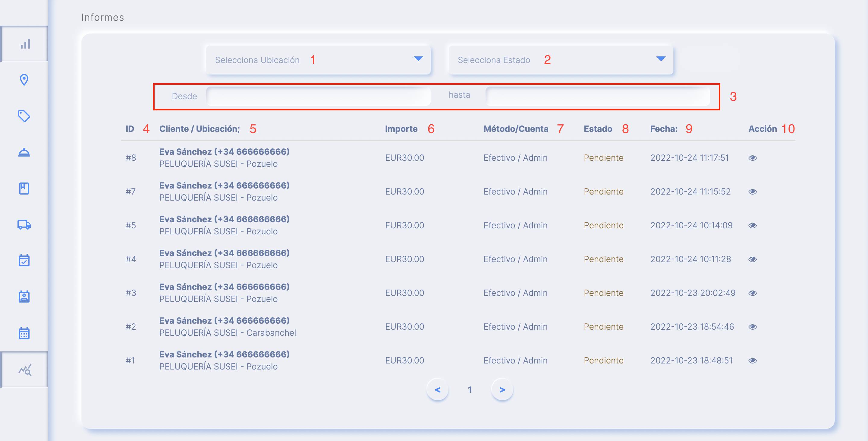View details of order #3
868x441 pixels.
(753, 293)
